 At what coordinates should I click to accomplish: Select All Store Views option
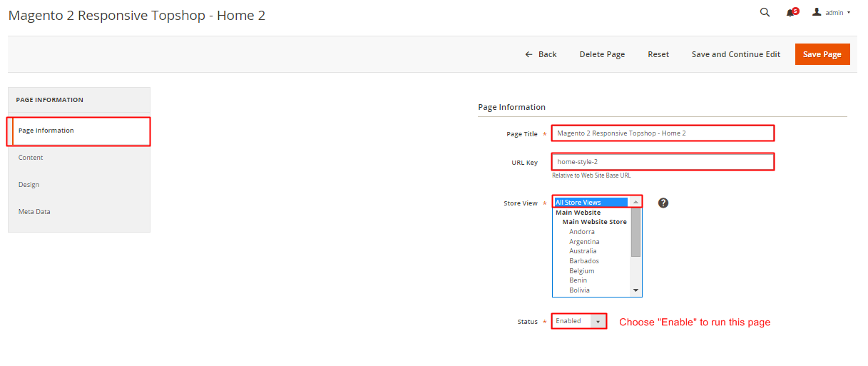coord(591,203)
